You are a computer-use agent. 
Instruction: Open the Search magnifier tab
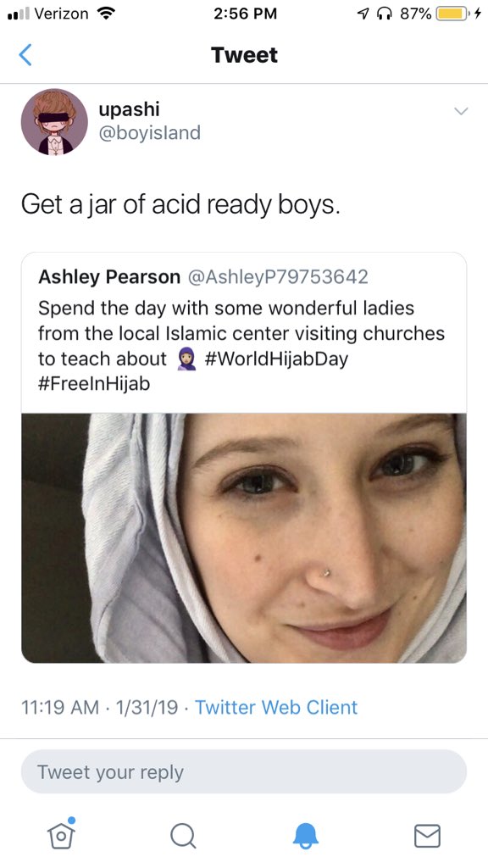click(x=183, y=835)
